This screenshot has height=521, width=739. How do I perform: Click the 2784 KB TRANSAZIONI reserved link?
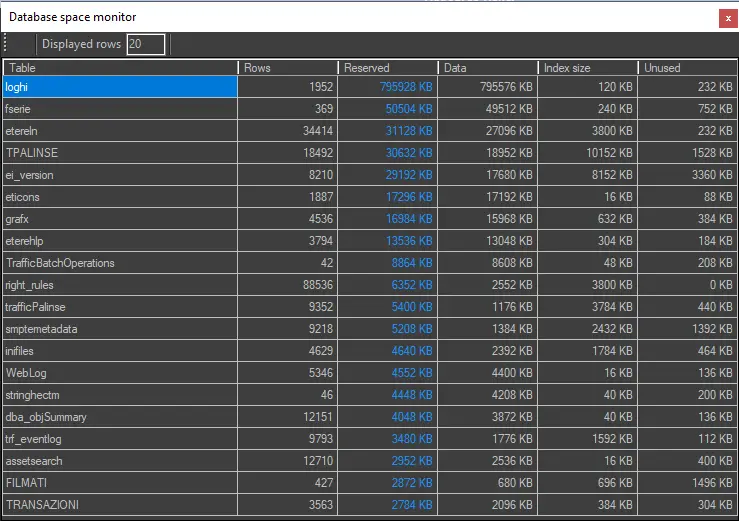(411, 505)
